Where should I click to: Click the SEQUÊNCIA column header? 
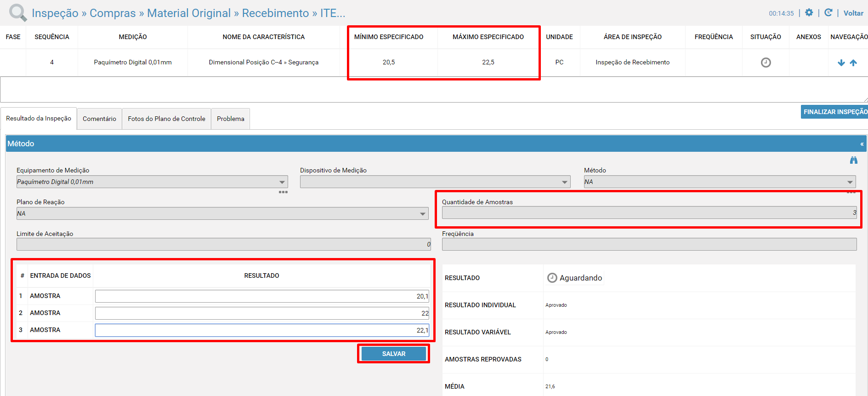point(52,37)
